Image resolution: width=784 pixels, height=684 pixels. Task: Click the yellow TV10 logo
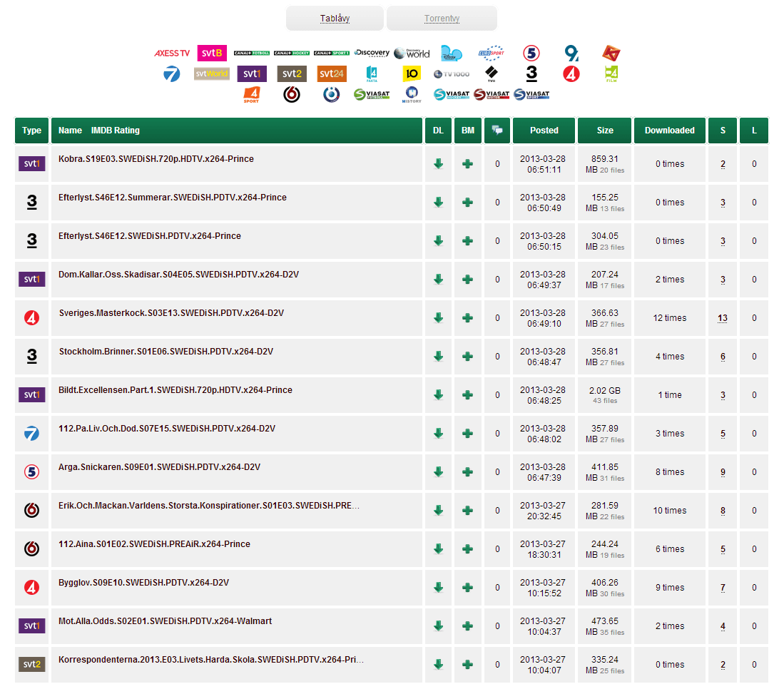point(412,74)
